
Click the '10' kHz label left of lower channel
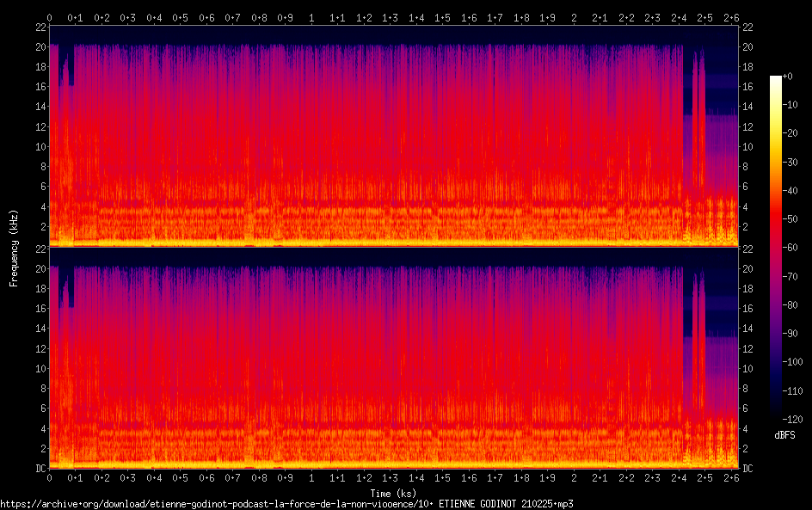click(40, 369)
